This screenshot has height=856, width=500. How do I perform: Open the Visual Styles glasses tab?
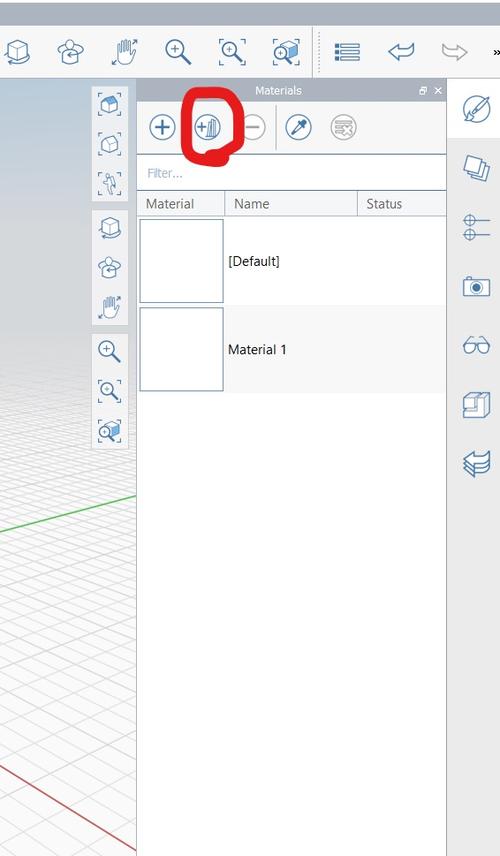point(477,346)
